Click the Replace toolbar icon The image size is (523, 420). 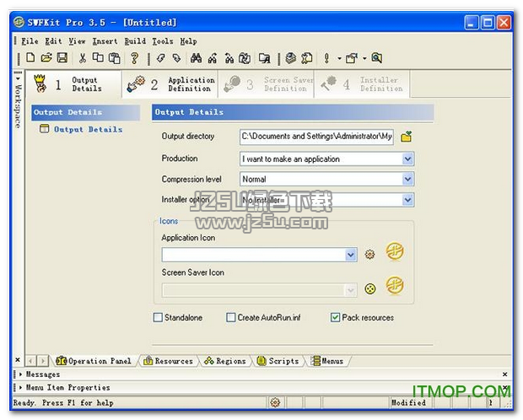[x=245, y=58]
